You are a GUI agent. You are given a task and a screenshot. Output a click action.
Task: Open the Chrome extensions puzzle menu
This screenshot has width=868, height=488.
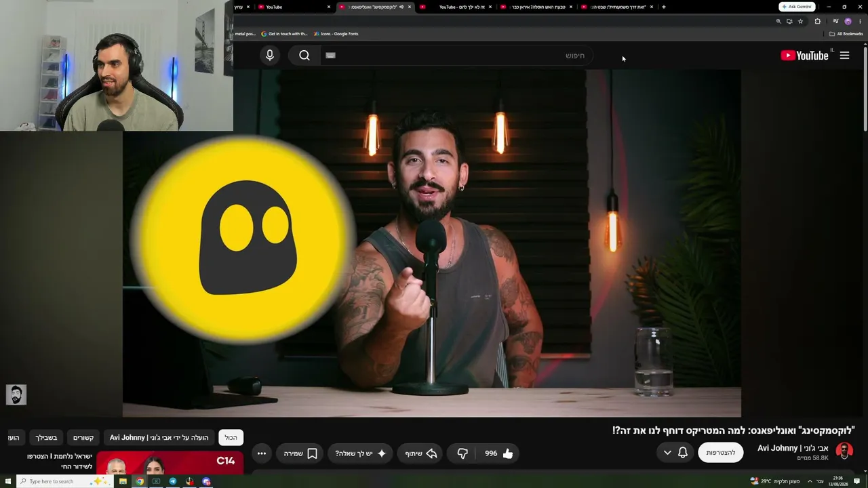[817, 21]
